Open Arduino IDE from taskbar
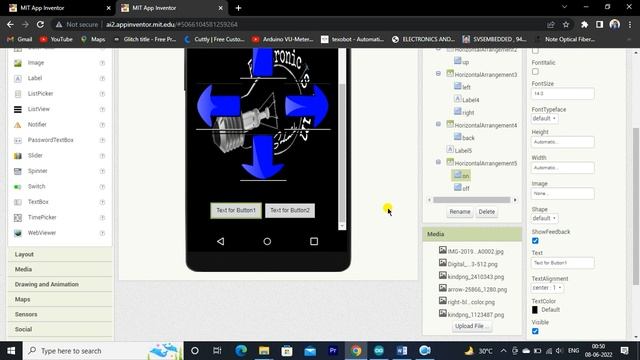 coord(379,351)
